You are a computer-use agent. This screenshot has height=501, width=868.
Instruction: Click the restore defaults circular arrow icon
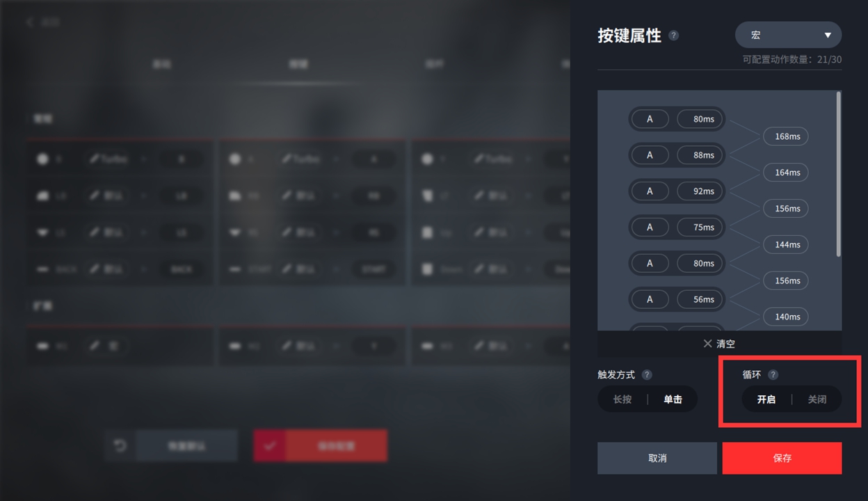pos(120,445)
